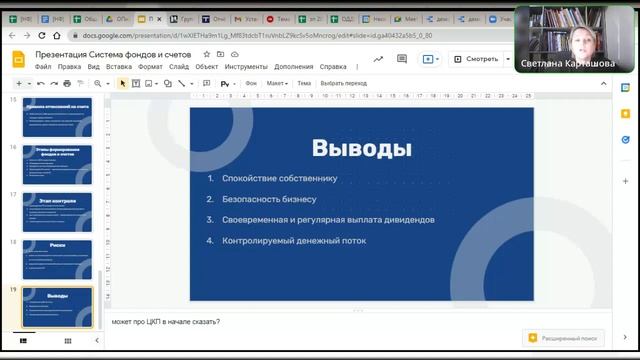Open zoom level dropdown arrow
The height and width of the screenshot is (360, 640).
tap(108, 84)
